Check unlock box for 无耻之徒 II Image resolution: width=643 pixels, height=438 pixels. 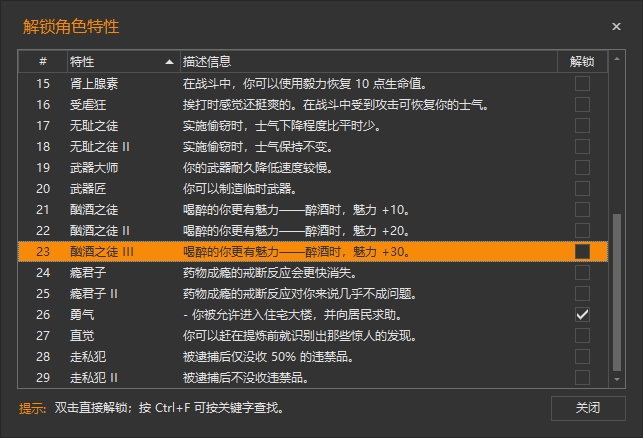(x=582, y=146)
